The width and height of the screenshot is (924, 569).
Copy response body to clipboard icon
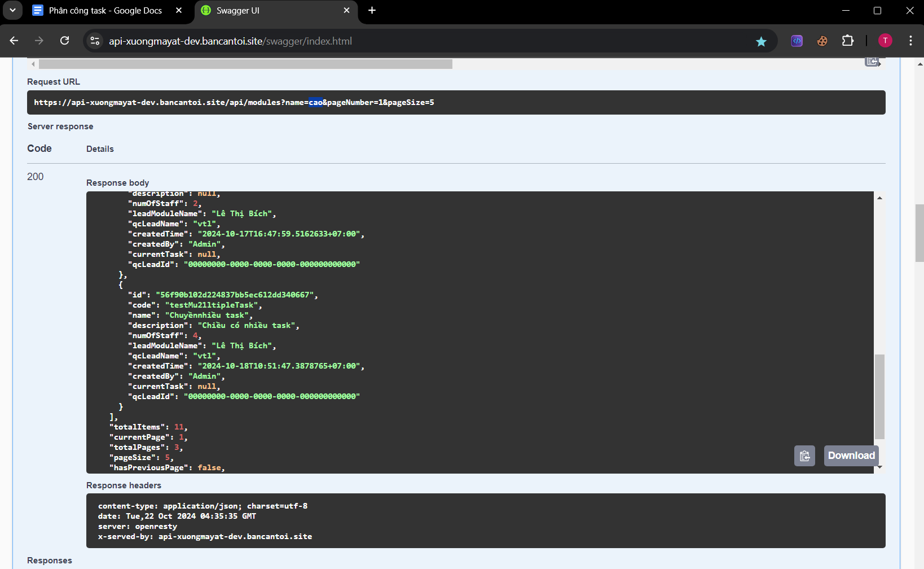(x=804, y=456)
